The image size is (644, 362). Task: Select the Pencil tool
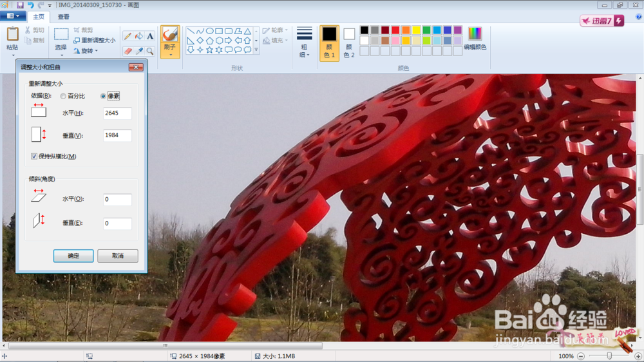128,36
